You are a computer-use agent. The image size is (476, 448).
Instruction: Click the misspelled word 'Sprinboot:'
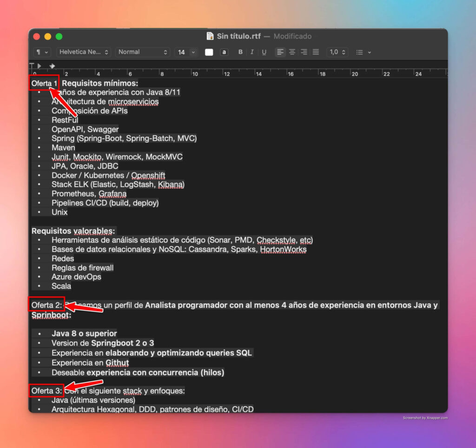51,315
